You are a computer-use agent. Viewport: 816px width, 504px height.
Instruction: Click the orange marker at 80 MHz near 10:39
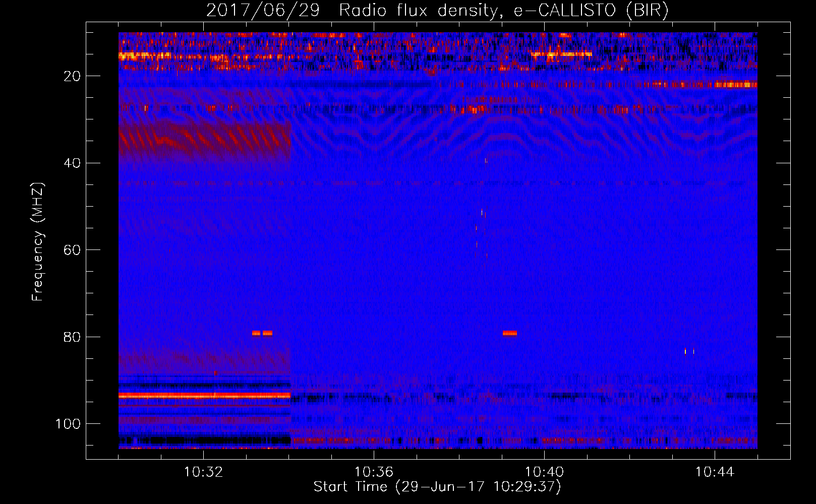[x=510, y=333]
